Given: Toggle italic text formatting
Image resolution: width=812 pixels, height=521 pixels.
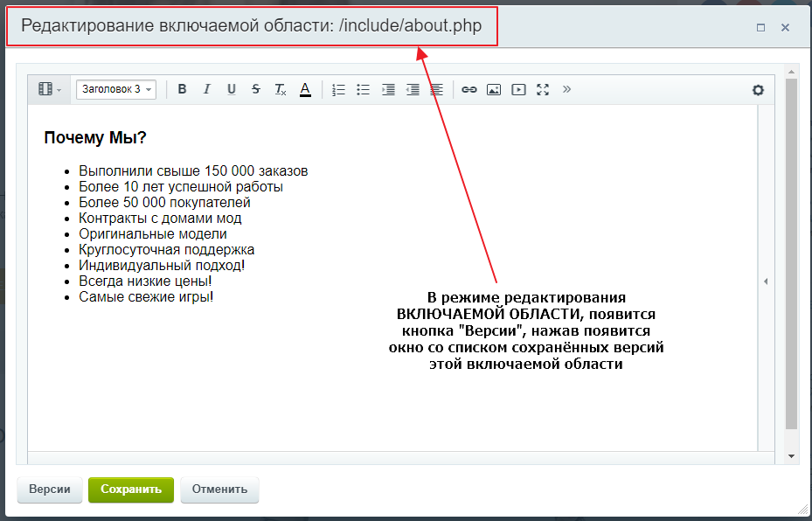Looking at the screenshot, I should coord(207,89).
